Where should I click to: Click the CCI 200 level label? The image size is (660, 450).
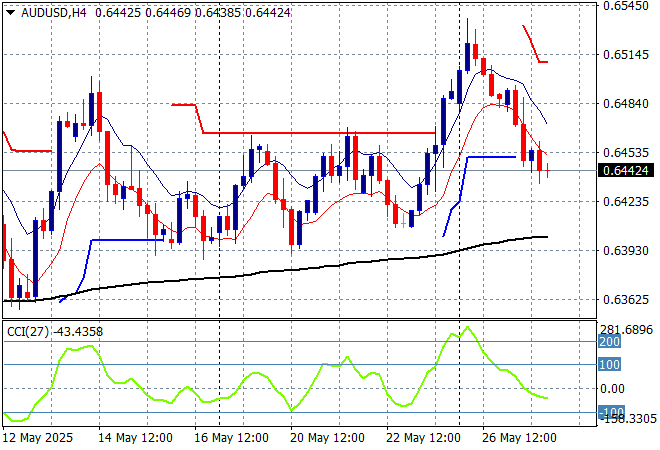(609, 341)
